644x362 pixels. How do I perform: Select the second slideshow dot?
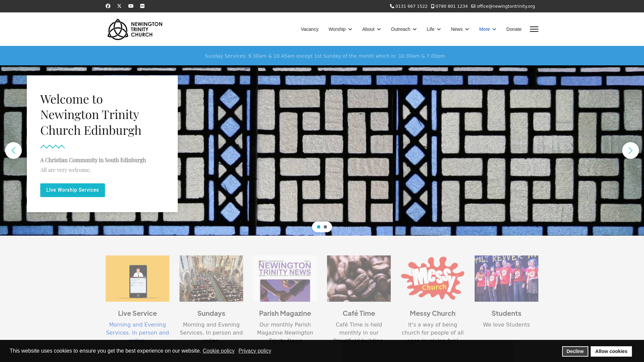(x=325, y=227)
